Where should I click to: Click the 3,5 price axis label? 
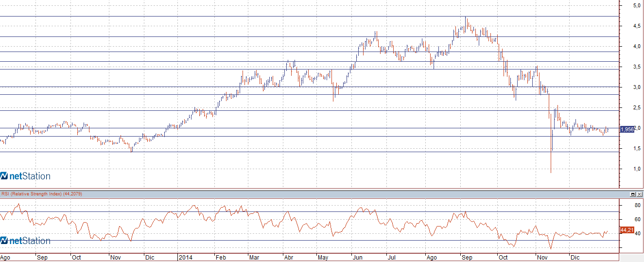636,67
